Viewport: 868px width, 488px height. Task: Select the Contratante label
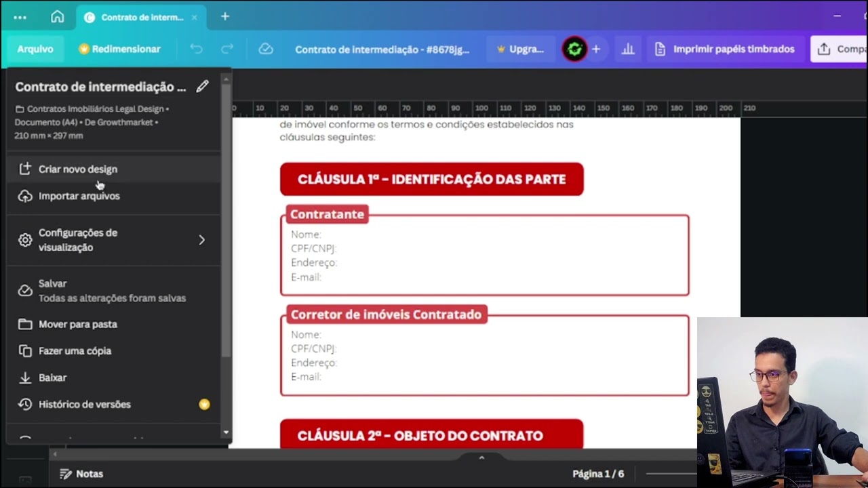[327, 214]
